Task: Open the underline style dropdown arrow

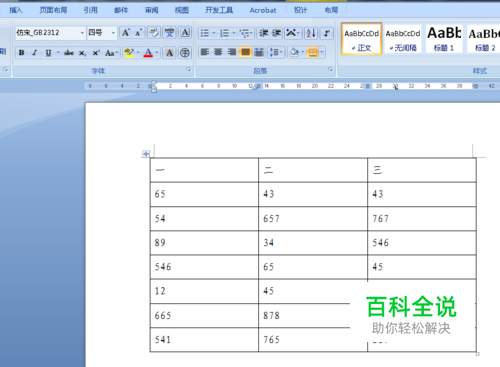Action: (x=58, y=53)
